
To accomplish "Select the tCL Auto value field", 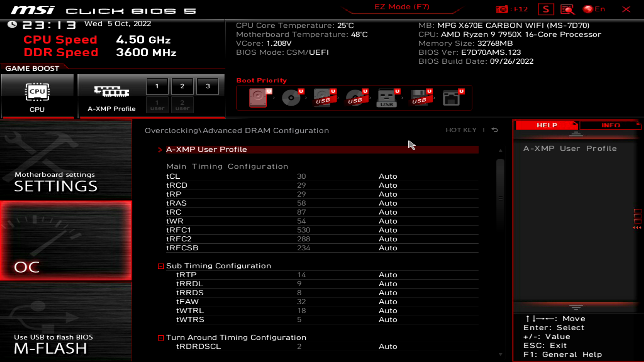I will click(x=388, y=176).
